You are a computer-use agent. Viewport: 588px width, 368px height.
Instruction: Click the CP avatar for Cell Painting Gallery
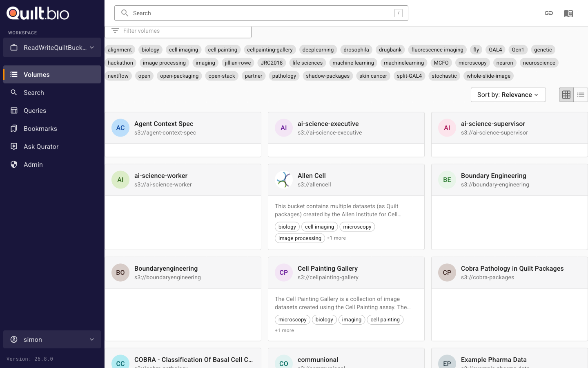click(284, 272)
